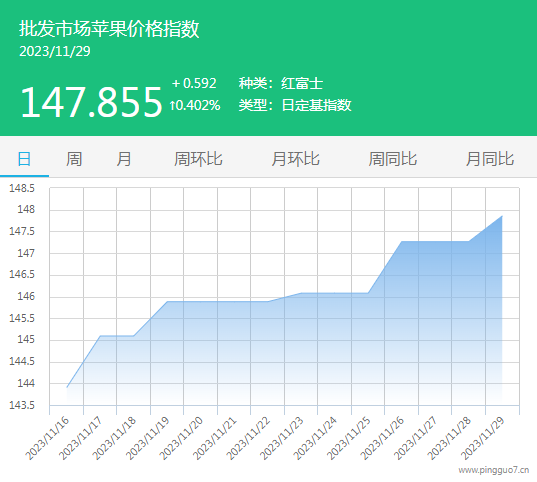Open the 月 monthly tab
This screenshot has width=537, height=482.
pyautogui.click(x=124, y=159)
